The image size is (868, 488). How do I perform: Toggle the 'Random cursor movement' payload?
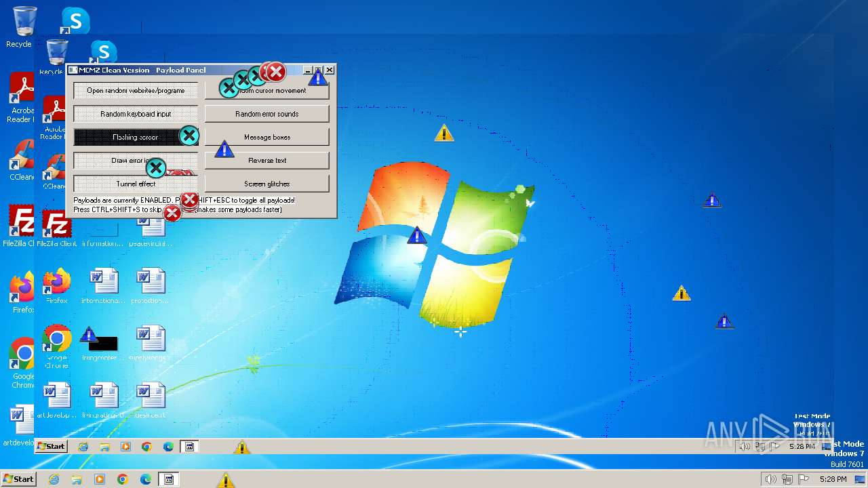(267, 90)
